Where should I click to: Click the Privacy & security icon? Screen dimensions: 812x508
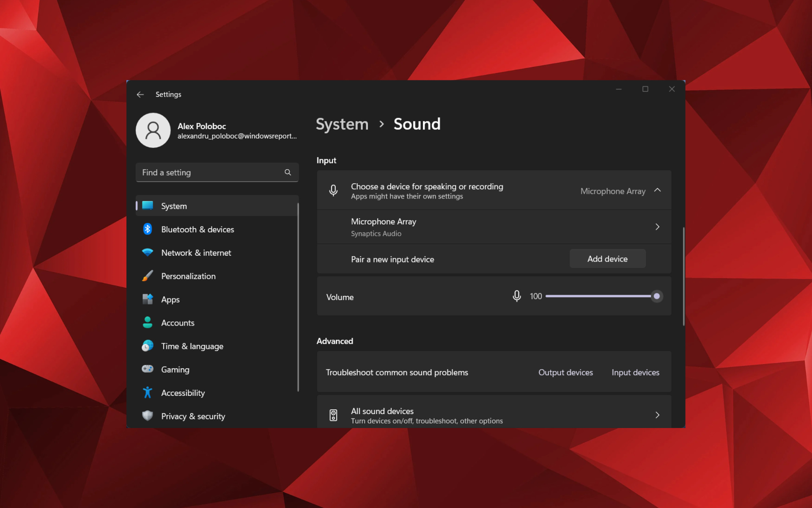click(148, 416)
